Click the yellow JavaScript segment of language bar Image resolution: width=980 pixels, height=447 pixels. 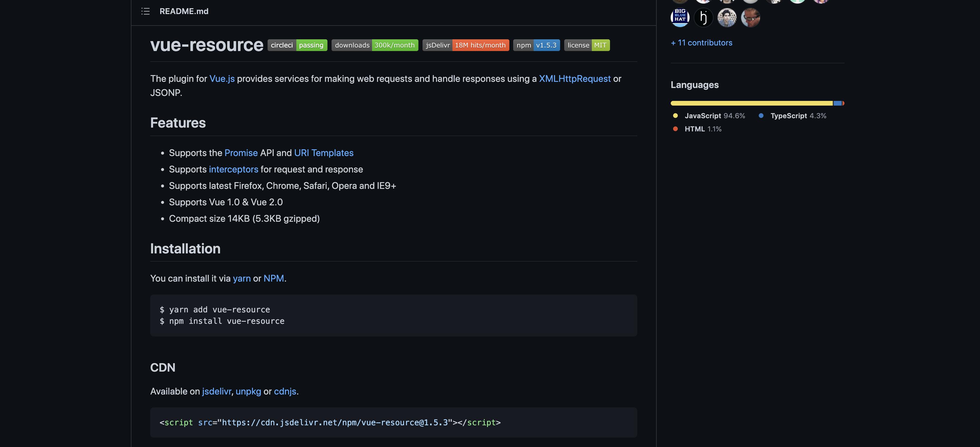(751, 103)
